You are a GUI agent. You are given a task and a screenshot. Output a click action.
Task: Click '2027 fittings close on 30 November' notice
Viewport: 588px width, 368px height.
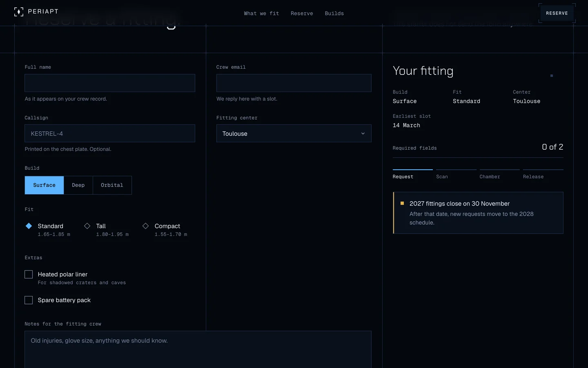point(459,204)
